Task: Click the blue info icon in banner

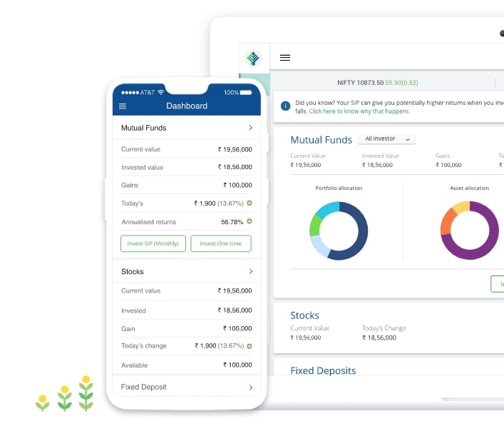Action: (x=285, y=106)
